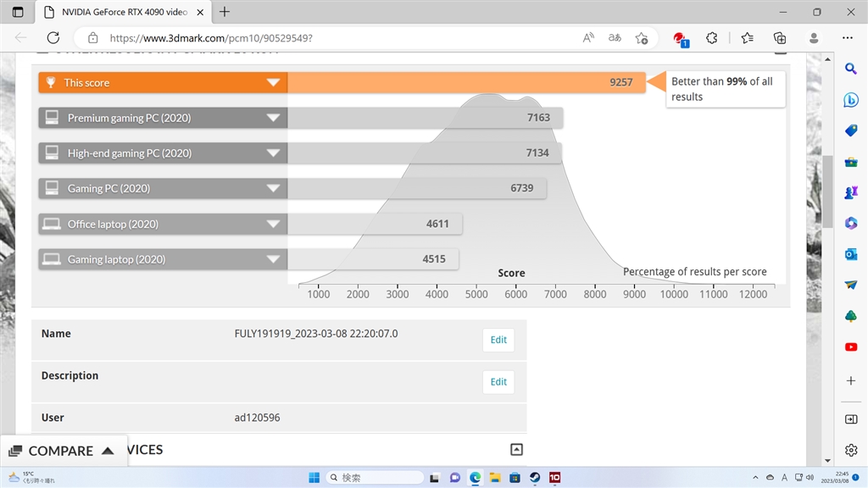This screenshot has width=868, height=488.
Task: Select the NVIDIA GeForce RTX 4090 tab
Action: coord(124,12)
